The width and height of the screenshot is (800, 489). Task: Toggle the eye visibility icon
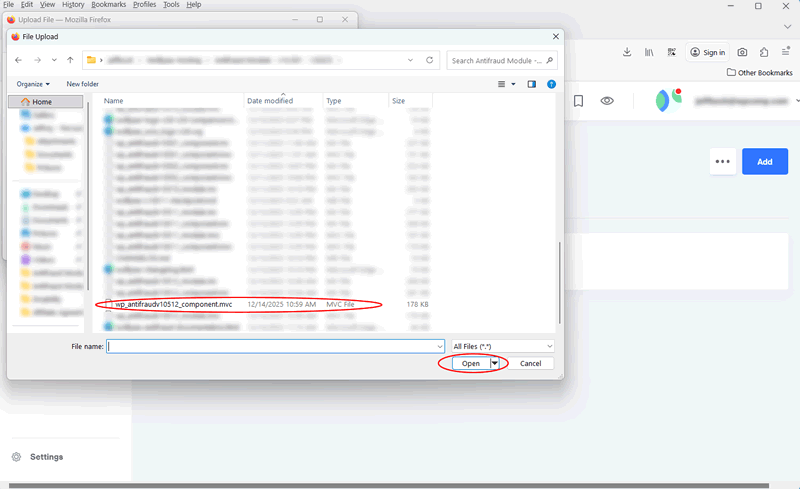607,101
